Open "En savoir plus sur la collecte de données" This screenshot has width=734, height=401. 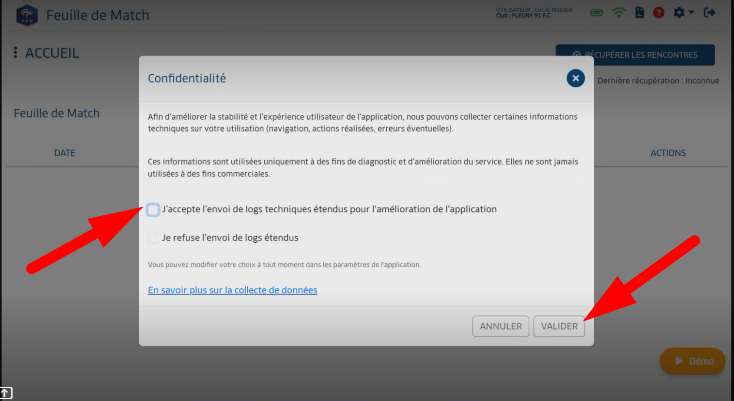click(x=232, y=290)
